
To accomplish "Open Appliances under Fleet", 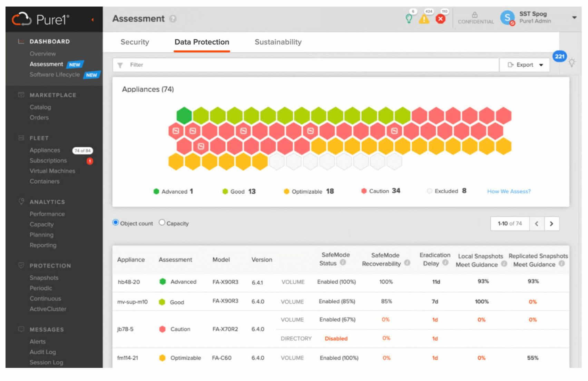I will coord(45,150).
